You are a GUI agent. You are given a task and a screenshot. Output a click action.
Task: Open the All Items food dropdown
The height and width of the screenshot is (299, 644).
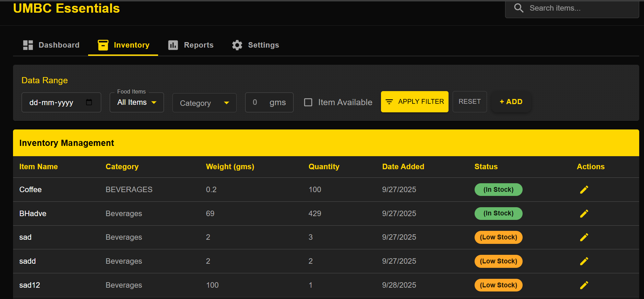point(137,102)
